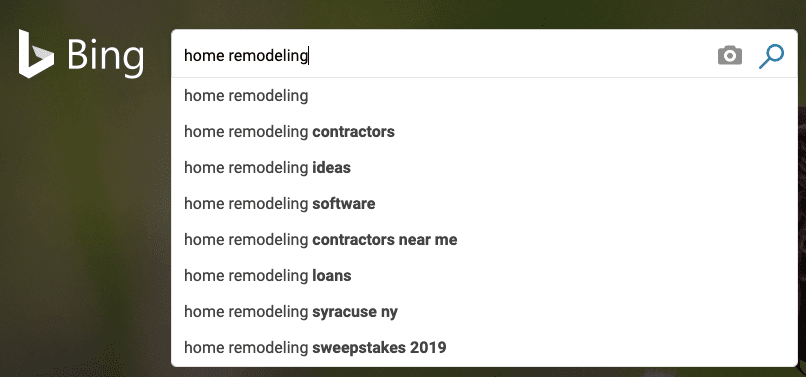This screenshot has height=377, width=806.
Task: Choose the "home remodeling contractors" suggestion
Action: pos(484,132)
